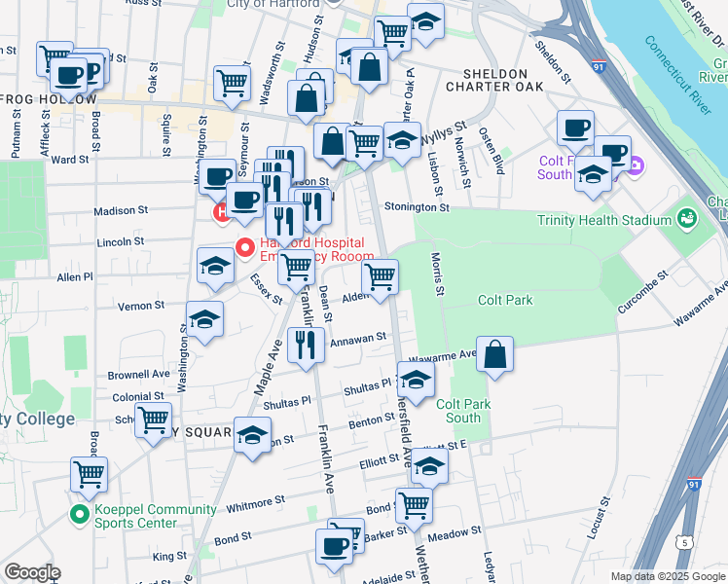Click the shopping bag marker on Wawarme Ave
Screen dimensions: 728x584
tap(494, 357)
